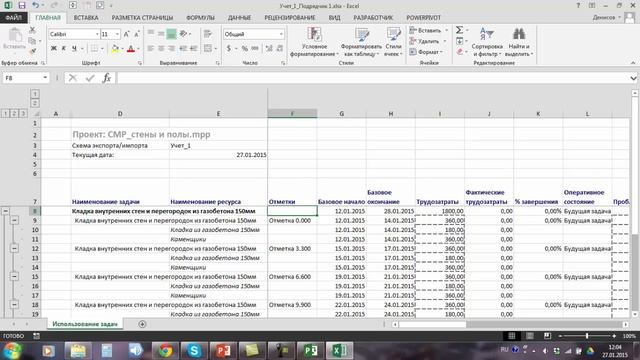Collapse the outline group at row 9

click(x=14, y=220)
